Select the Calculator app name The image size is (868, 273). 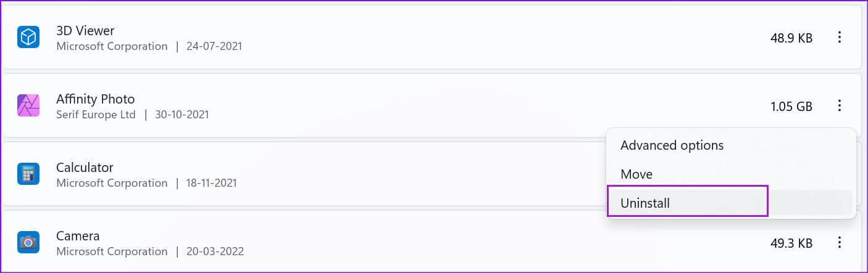pyautogui.click(x=85, y=167)
